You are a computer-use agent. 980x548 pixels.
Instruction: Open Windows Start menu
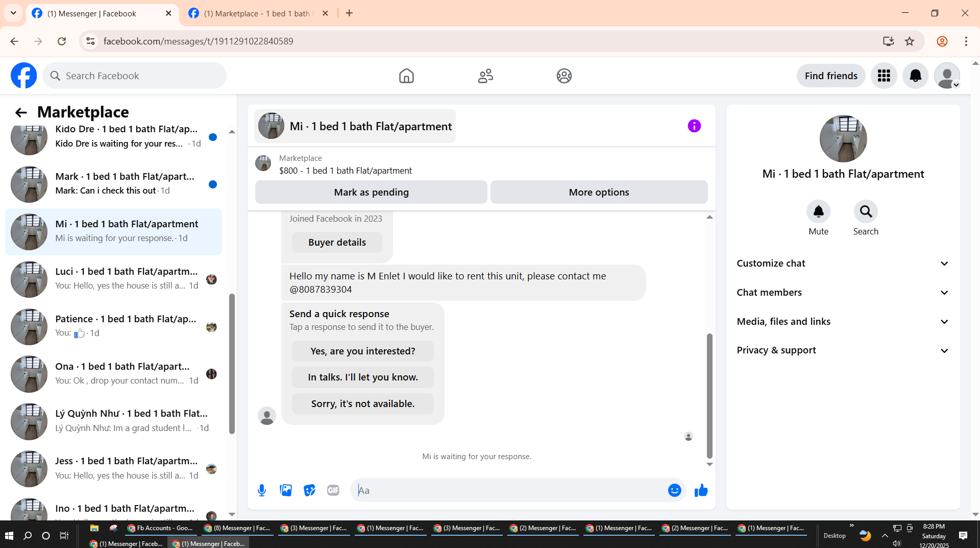(9, 535)
